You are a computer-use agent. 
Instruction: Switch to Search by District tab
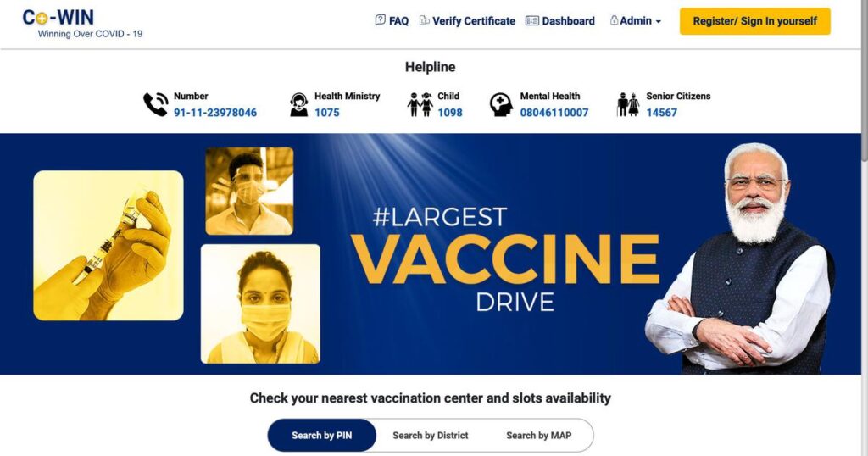pos(430,436)
